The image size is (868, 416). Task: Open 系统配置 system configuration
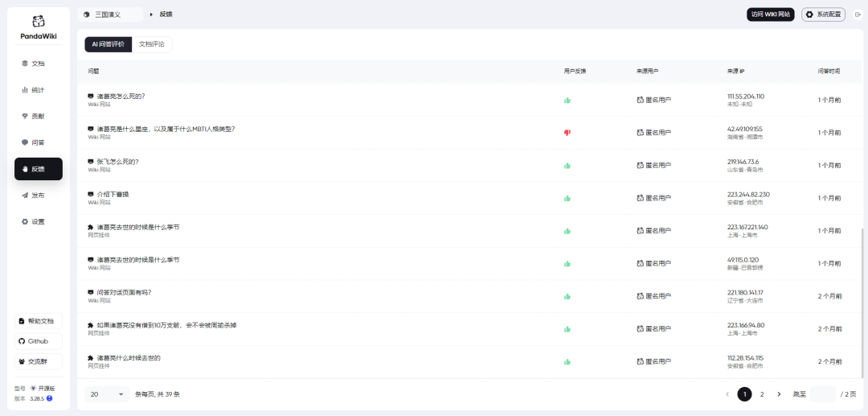[824, 14]
